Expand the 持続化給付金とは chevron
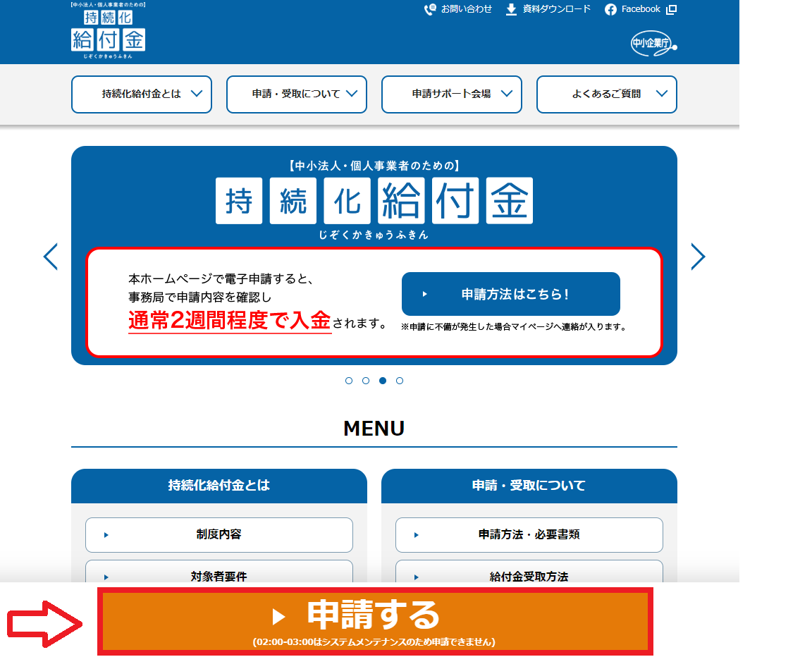812x657 pixels. click(x=197, y=94)
